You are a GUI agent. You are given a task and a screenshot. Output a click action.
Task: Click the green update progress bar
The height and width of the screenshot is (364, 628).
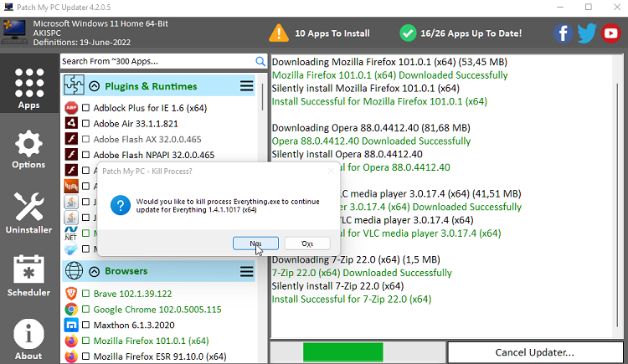342,352
